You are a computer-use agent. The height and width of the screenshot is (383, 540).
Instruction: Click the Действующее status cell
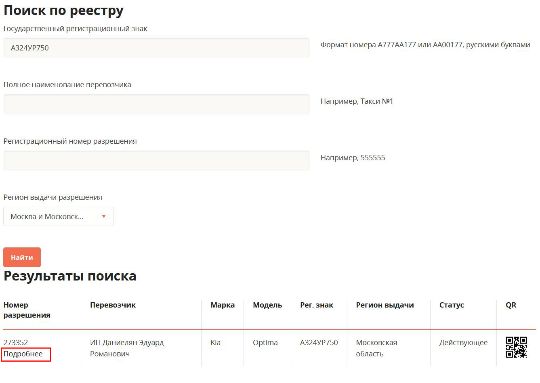(x=463, y=342)
